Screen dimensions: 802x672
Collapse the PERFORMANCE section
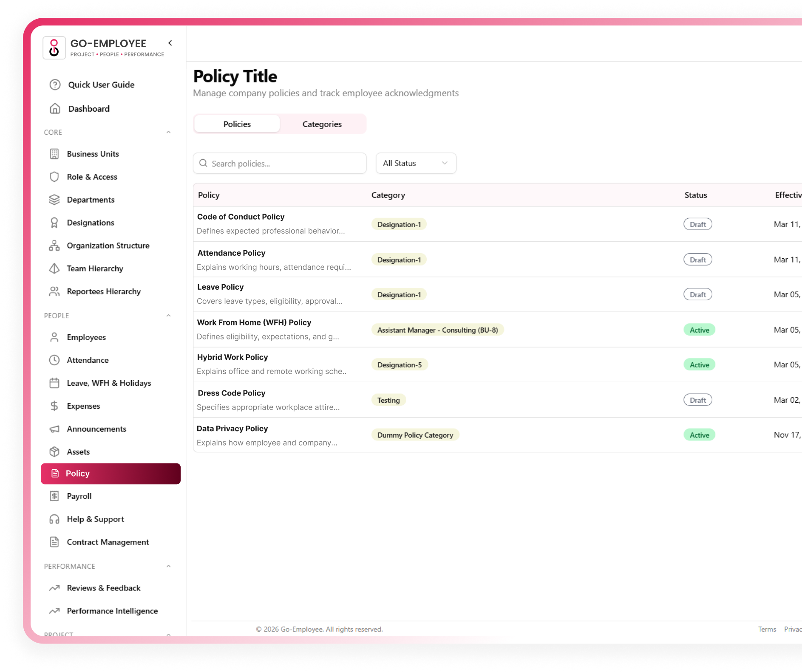click(169, 566)
